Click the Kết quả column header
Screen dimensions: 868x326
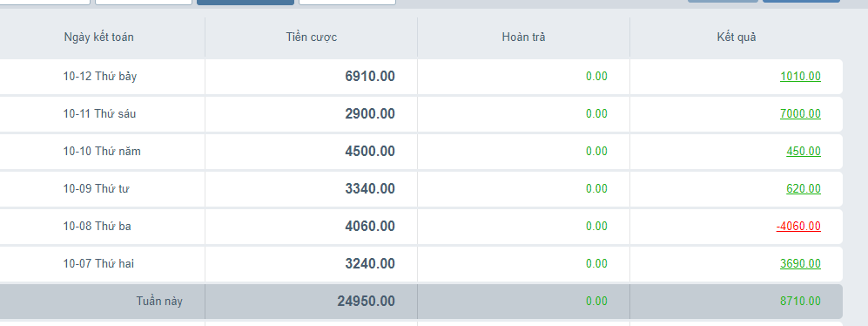point(737,37)
